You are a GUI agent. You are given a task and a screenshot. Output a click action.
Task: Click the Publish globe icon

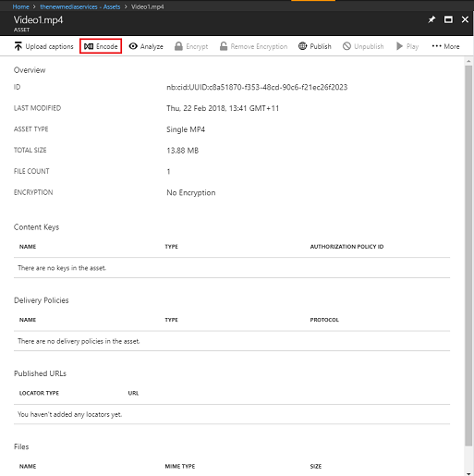click(303, 46)
